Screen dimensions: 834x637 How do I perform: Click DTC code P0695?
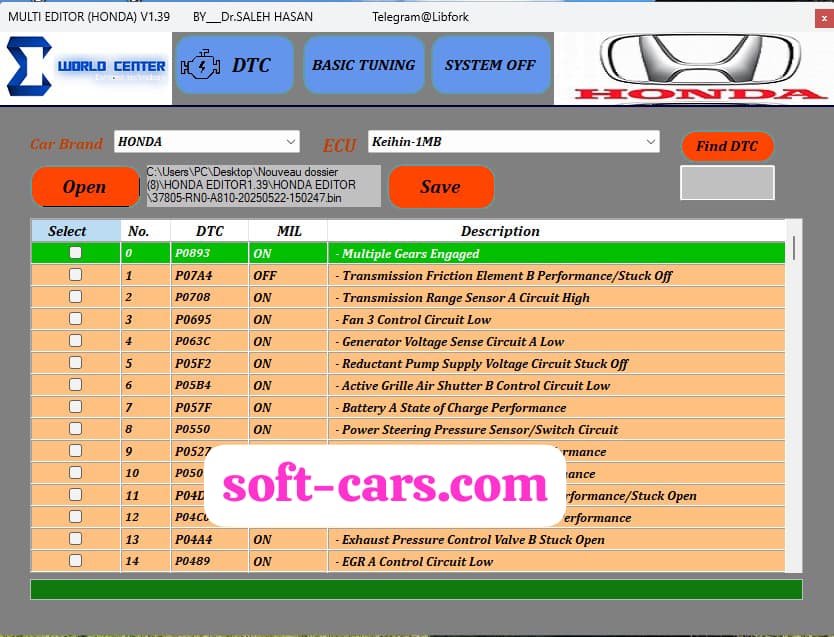[193, 320]
